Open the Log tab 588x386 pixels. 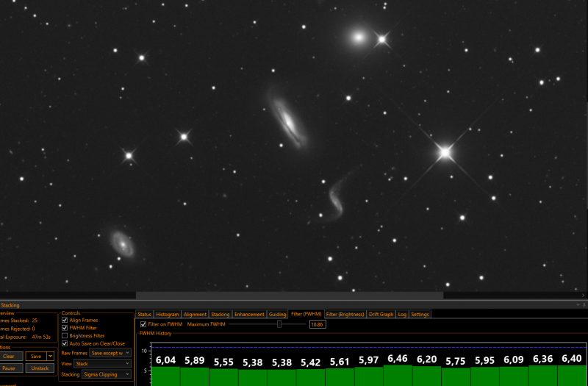click(x=402, y=315)
